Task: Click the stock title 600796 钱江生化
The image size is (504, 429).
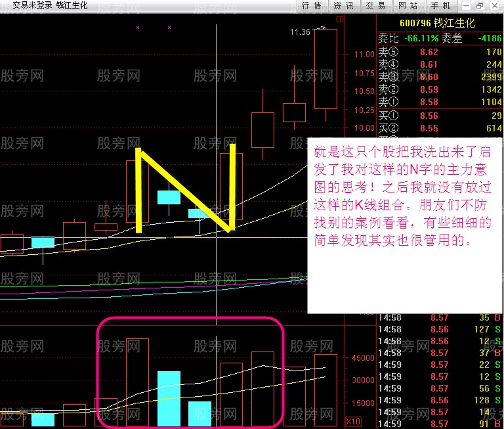Action: (437, 23)
